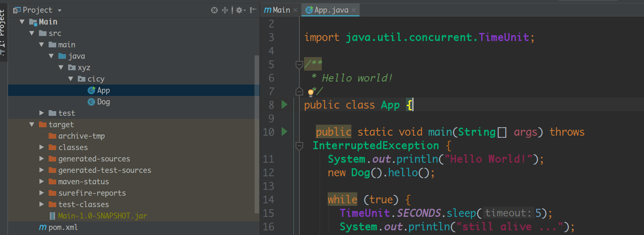Viewport: 644px width, 235px height.
Task: Collapse the java source folder arrow
Action: click(x=51, y=56)
